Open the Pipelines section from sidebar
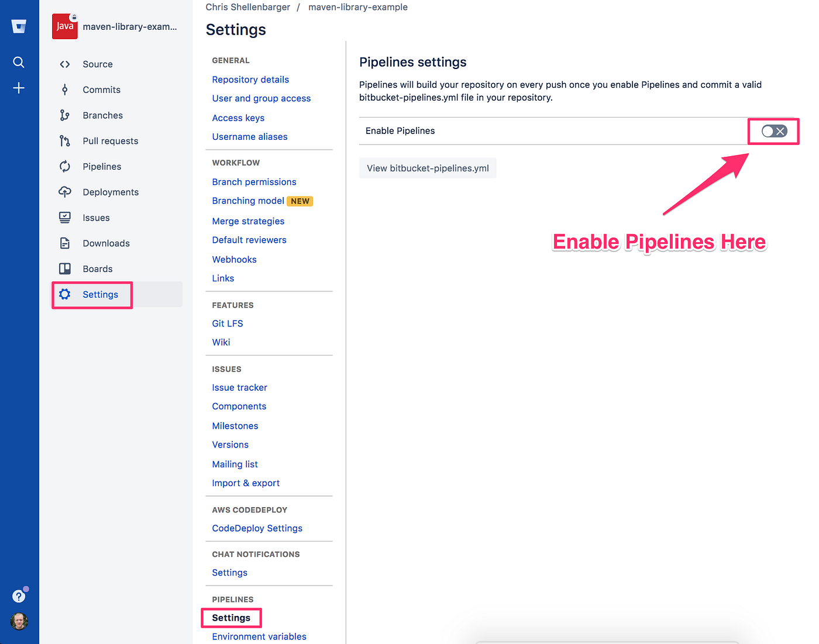The width and height of the screenshot is (819, 644). pos(102,166)
